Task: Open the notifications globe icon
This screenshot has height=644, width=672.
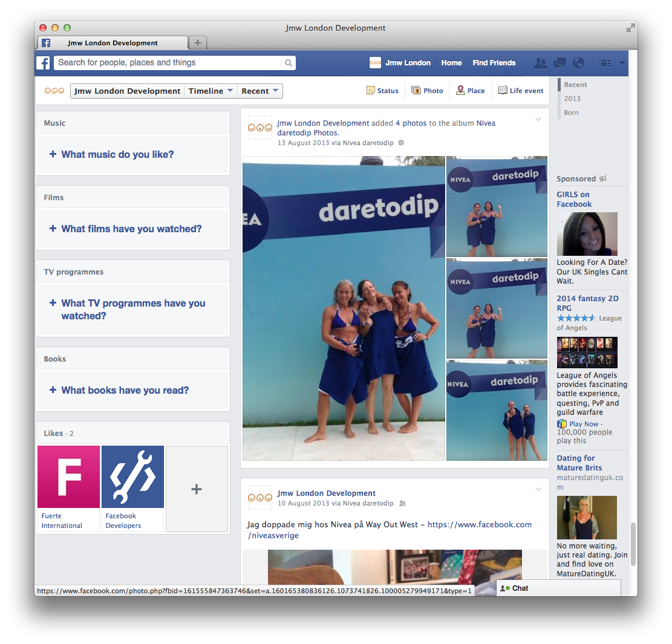Action: coord(578,63)
